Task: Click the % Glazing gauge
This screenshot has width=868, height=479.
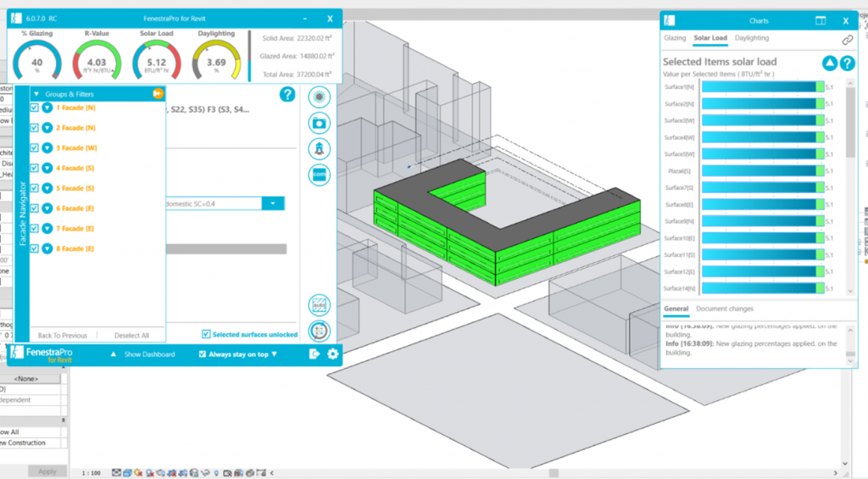Action: point(37,61)
